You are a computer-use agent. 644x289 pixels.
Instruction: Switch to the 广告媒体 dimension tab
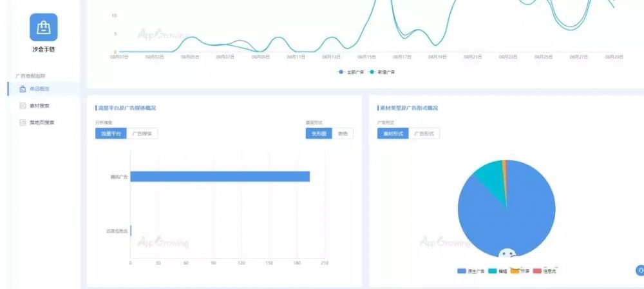pyautogui.click(x=141, y=134)
